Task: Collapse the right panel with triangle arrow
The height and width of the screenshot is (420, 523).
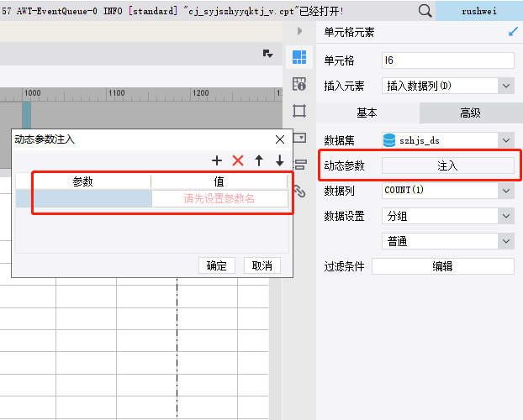Action: tap(299, 31)
